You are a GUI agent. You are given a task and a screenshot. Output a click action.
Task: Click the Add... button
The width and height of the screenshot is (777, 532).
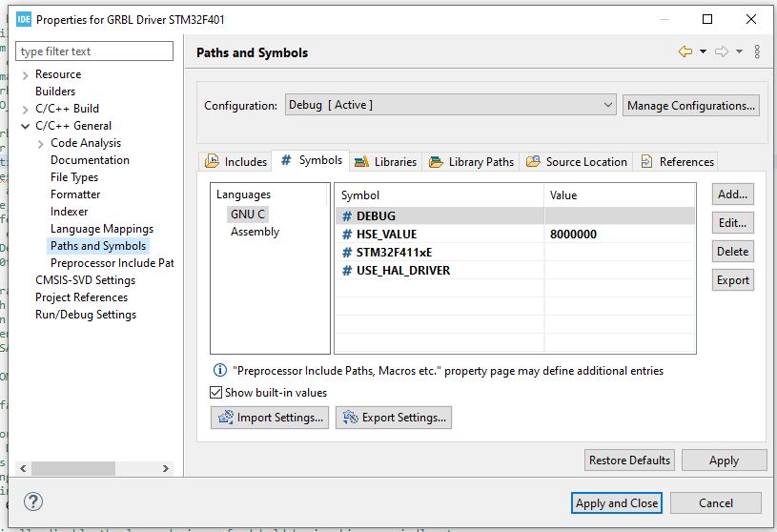(732, 194)
